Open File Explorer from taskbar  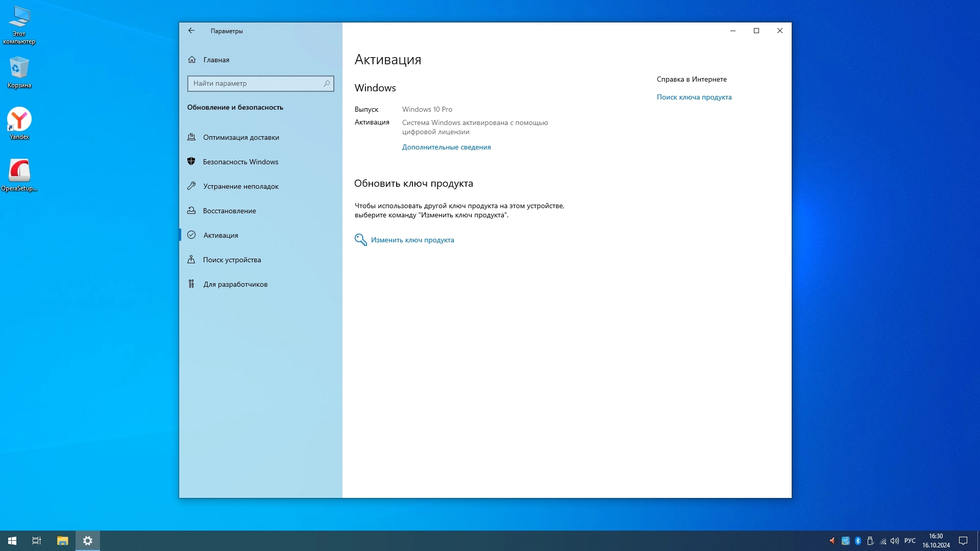coord(62,540)
